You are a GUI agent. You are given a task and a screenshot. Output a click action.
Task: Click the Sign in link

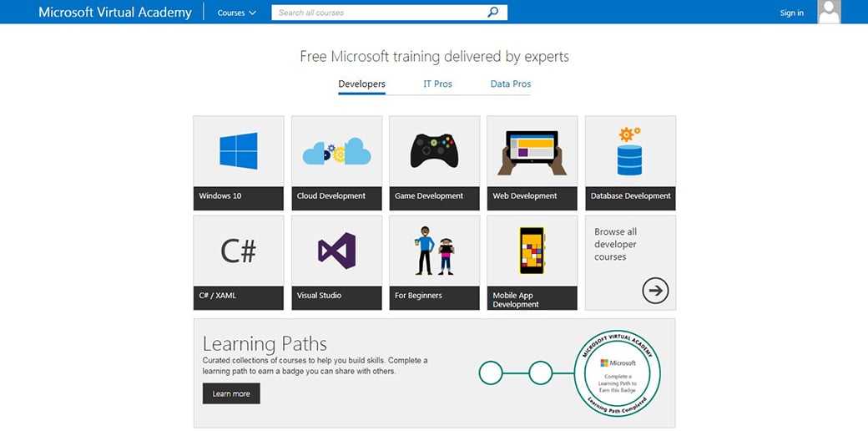click(791, 13)
